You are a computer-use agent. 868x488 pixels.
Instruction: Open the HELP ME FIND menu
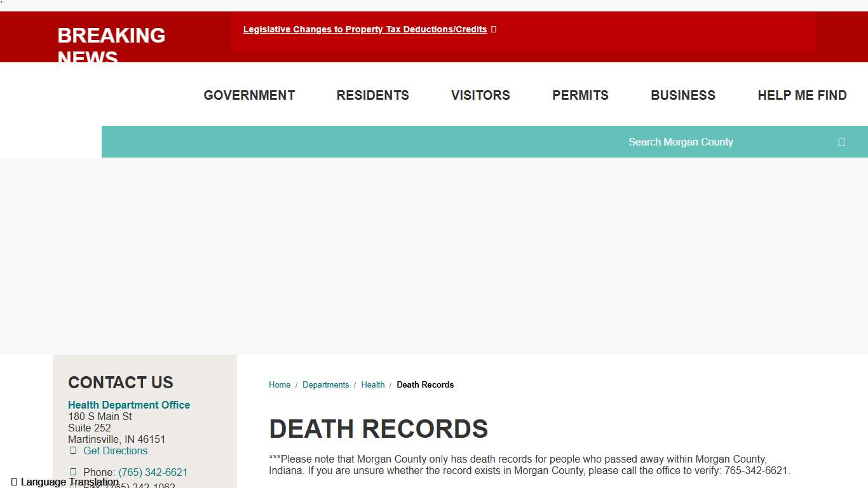click(x=802, y=95)
